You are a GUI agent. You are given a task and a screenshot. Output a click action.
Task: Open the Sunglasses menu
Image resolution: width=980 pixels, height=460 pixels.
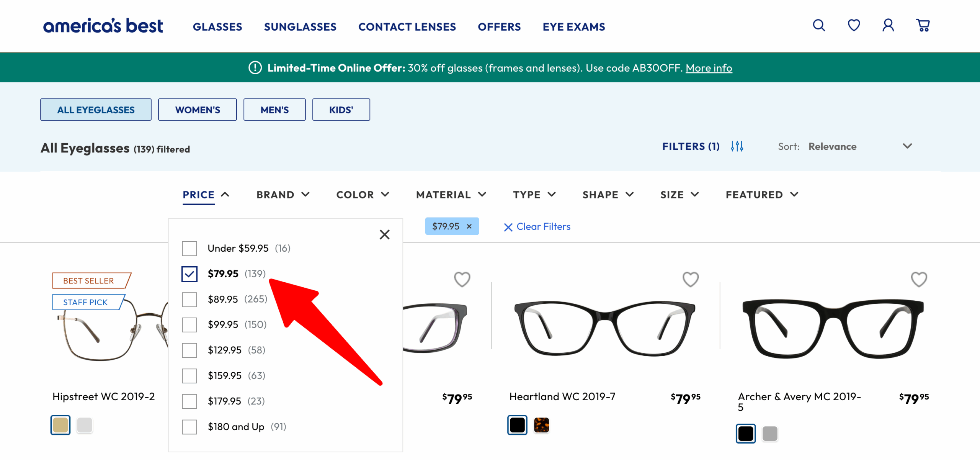[x=300, y=26]
